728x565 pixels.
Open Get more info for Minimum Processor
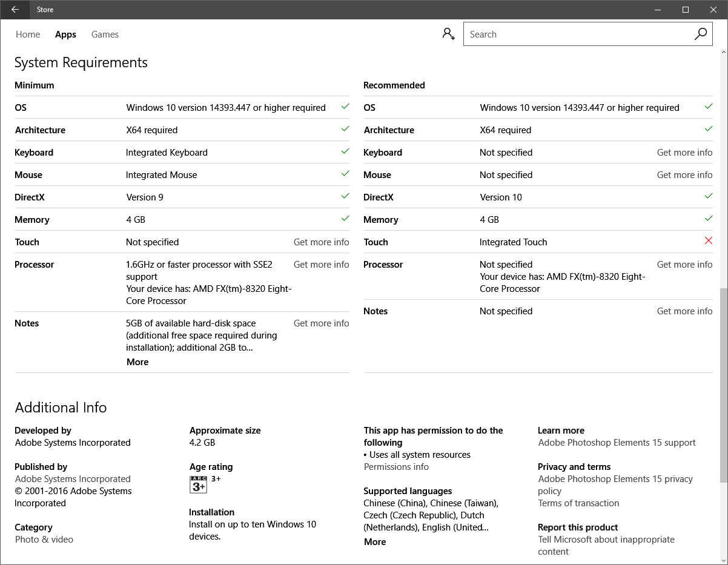pyautogui.click(x=321, y=265)
